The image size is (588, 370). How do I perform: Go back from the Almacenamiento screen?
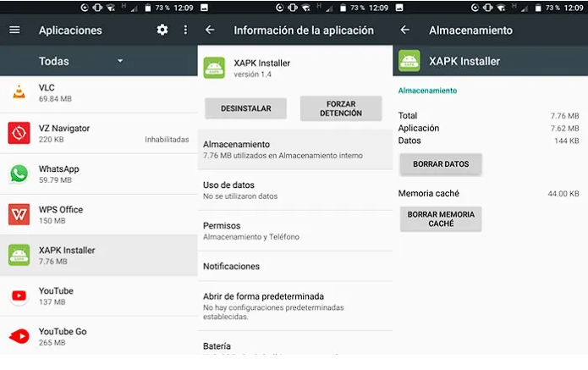point(405,30)
